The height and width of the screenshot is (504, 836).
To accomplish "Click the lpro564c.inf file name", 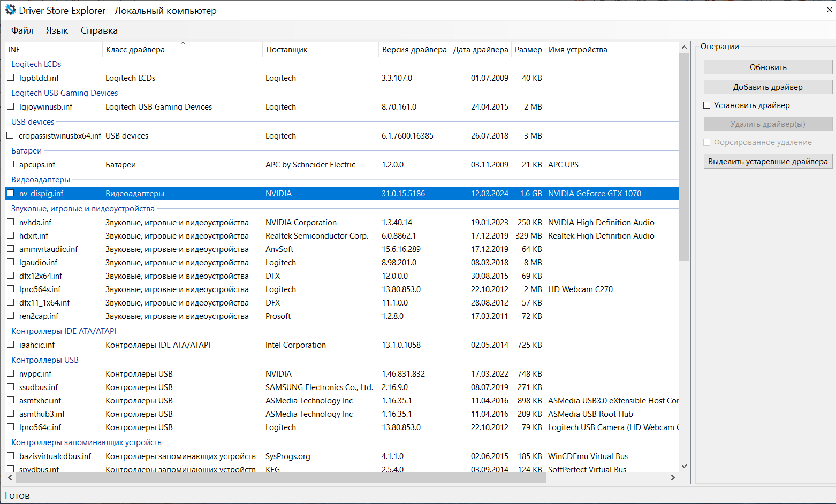I will pyautogui.click(x=40, y=427).
